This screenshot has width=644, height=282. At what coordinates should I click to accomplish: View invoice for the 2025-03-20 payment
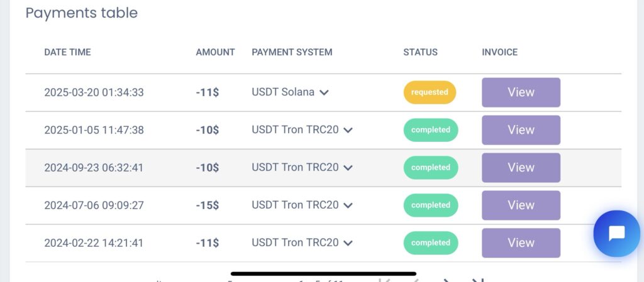coord(521,92)
